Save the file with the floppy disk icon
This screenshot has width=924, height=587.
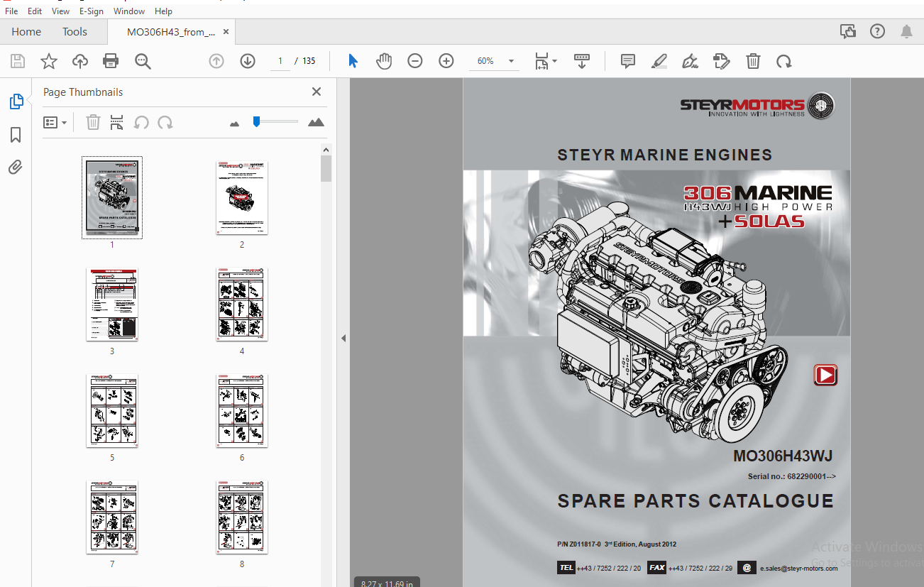coord(18,61)
